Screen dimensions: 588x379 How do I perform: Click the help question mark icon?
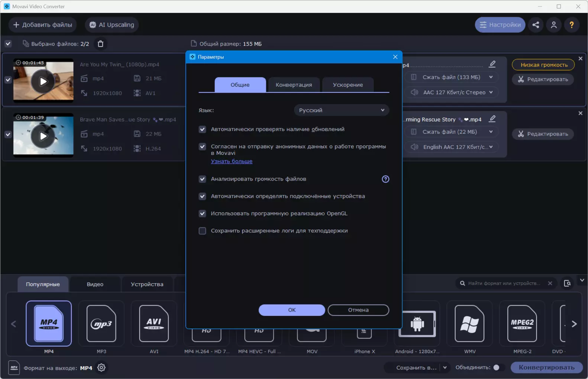pos(572,25)
